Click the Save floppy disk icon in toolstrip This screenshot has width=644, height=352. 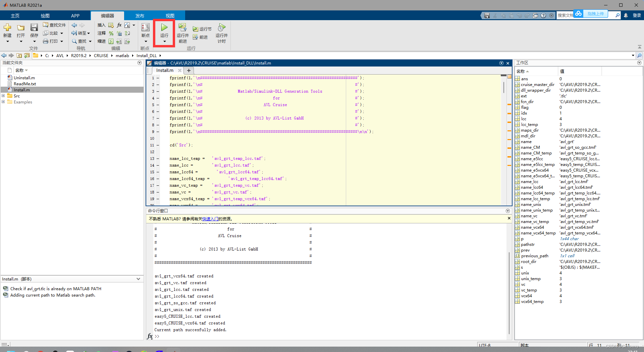34,28
